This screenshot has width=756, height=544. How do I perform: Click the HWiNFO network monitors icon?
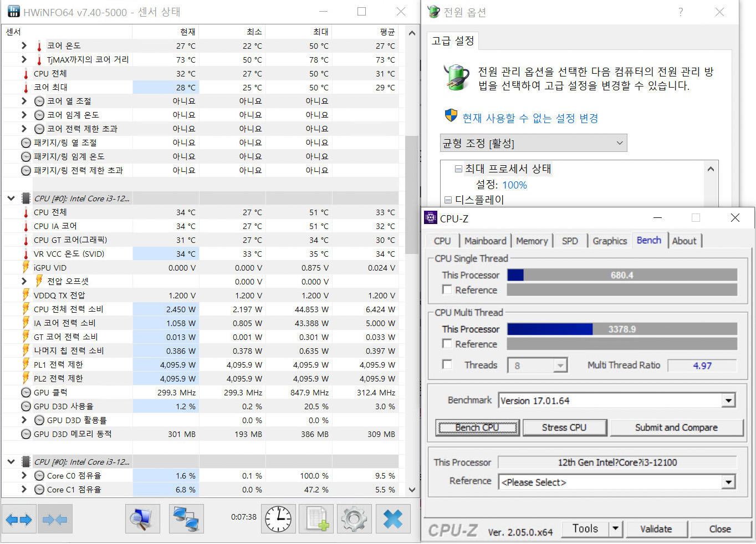[x=186, y=519]
